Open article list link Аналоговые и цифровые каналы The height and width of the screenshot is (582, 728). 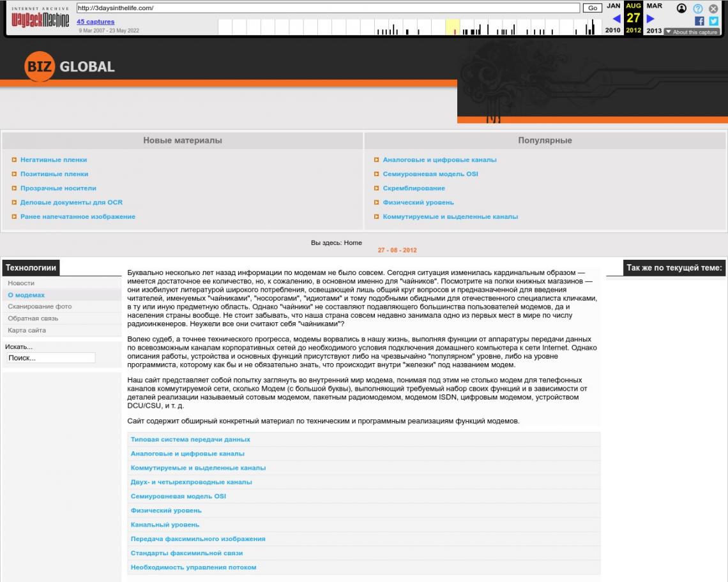click(x=188, y=454)
